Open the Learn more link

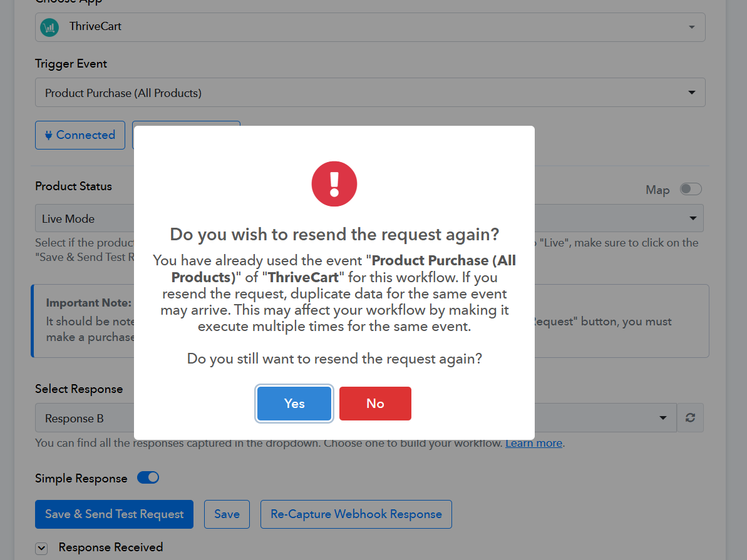point(533,443)
